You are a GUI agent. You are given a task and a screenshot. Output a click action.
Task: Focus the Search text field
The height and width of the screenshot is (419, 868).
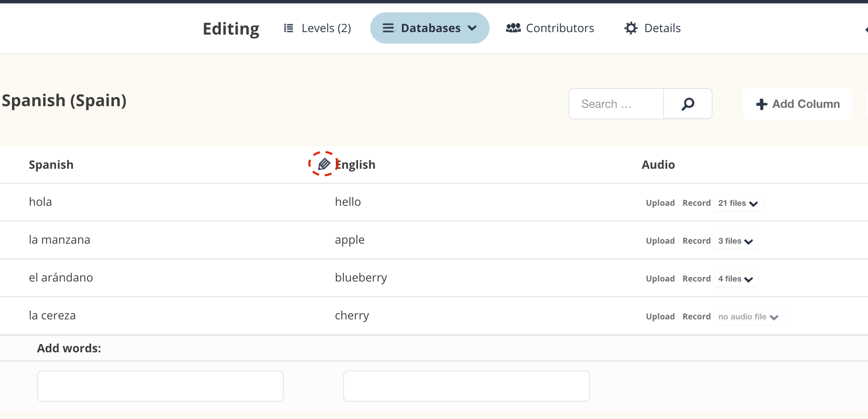[x=616, y=104]
